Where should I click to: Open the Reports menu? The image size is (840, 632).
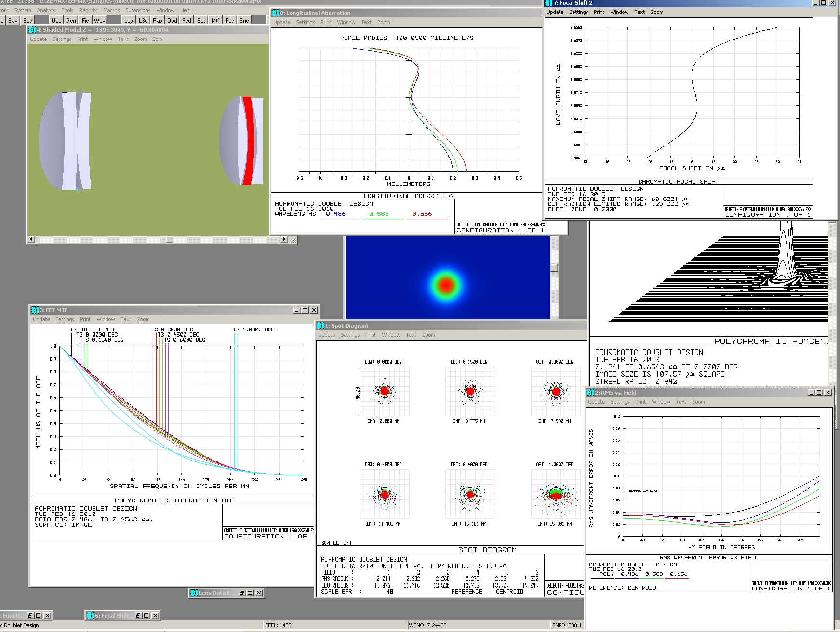click(x=88, y=10)
